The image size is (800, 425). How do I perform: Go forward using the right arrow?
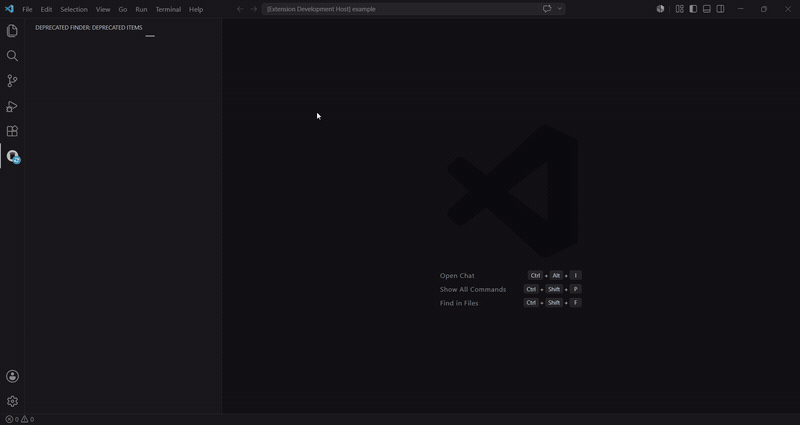(x=254, y=9)
